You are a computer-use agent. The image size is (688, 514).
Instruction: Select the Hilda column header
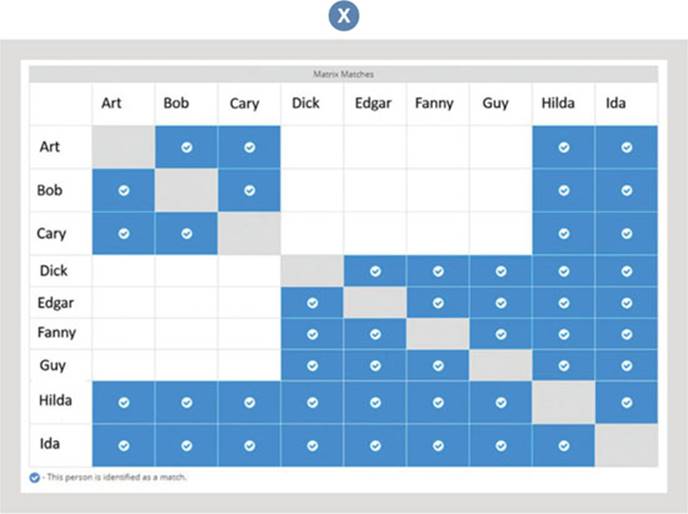[x=558, y=103]
